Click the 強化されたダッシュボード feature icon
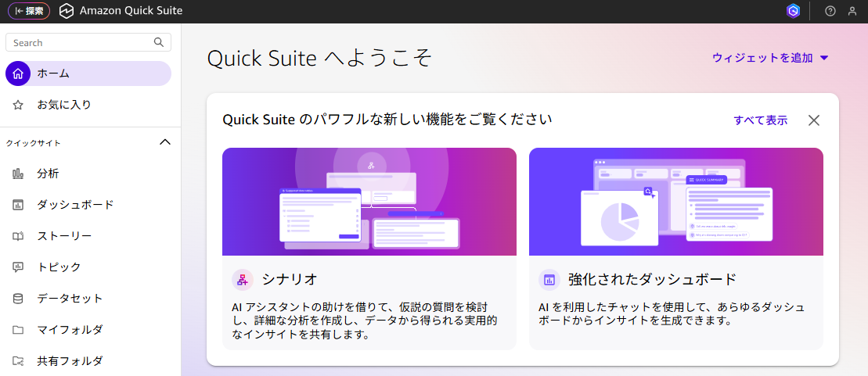Screen dimensions: 868x376 (549, 280)
